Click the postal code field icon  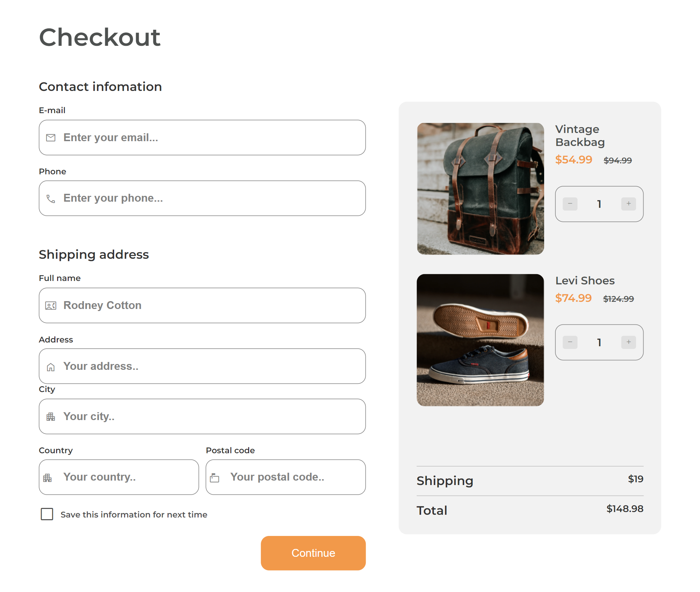(x=217, y=477)
